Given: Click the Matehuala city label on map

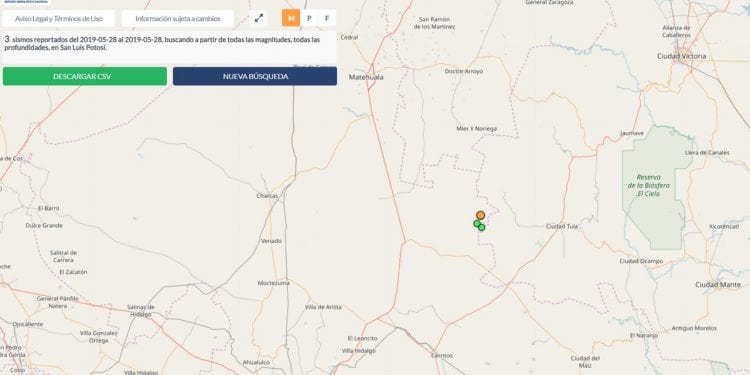Looking at the screenshot, I should tap(366, 77).
